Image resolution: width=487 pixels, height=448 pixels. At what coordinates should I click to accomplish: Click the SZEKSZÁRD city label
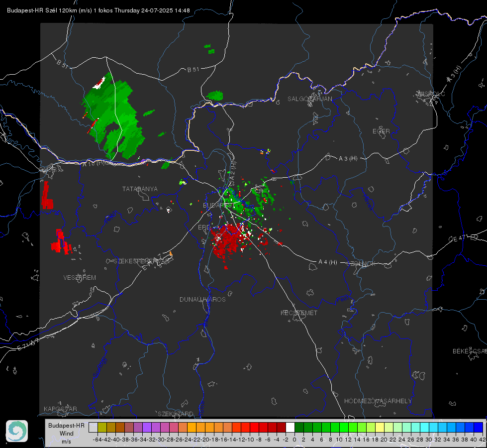(x=176, y=414)
